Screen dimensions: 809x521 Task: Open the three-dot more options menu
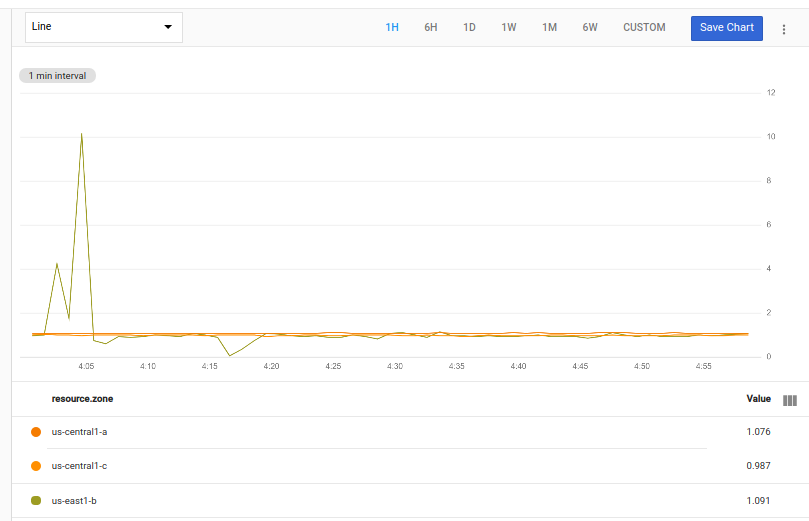[784, 28]
